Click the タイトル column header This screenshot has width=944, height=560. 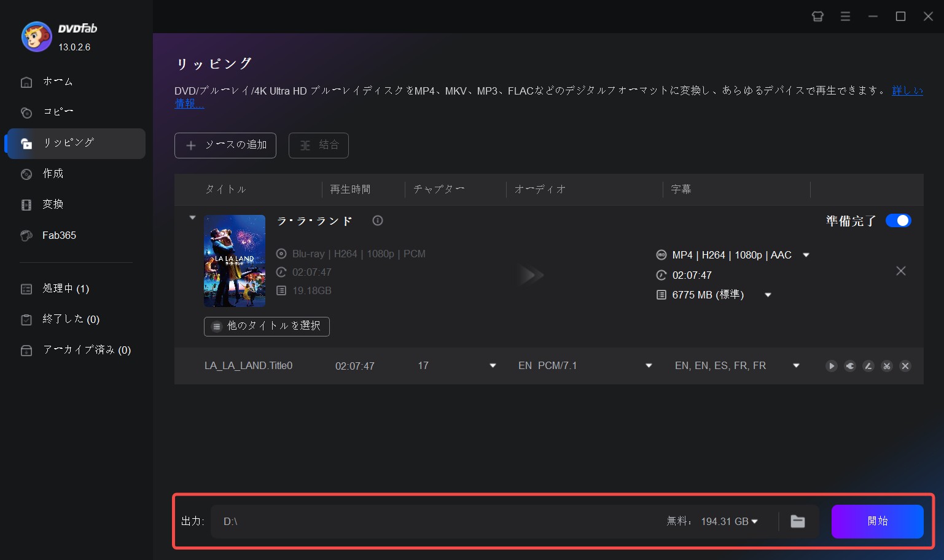point(225,189)
